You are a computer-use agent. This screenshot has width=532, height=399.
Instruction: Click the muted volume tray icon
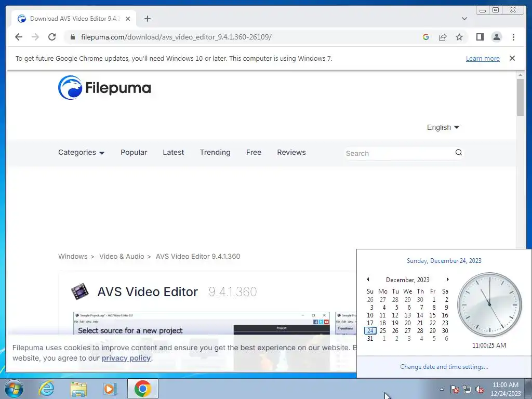click(x=480, y=389)
